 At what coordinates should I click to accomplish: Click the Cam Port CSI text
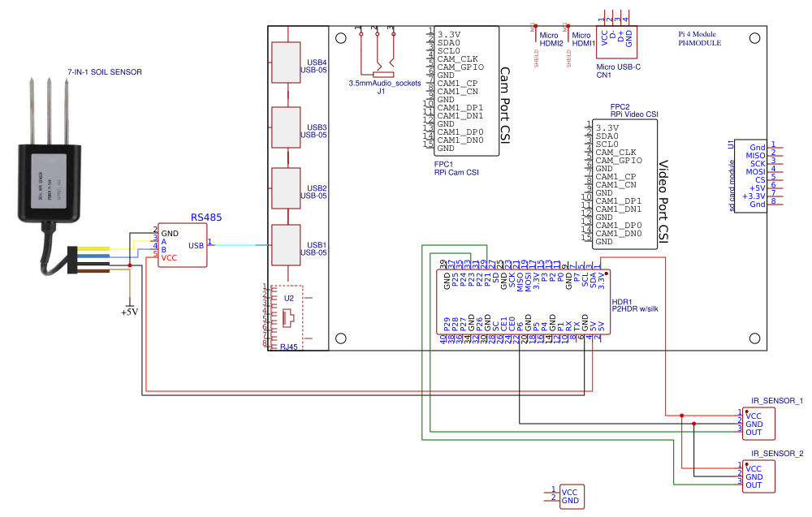505,105
